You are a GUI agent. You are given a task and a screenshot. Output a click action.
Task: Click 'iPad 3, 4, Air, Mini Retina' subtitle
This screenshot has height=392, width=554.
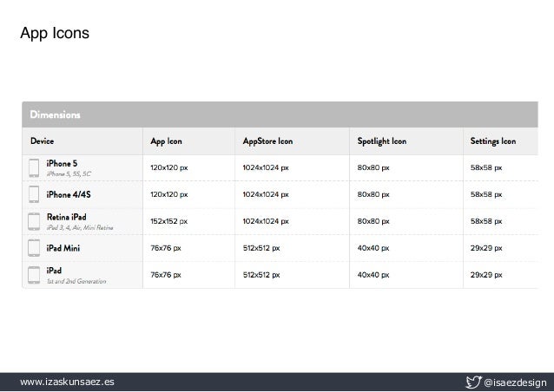pos(80,227)
